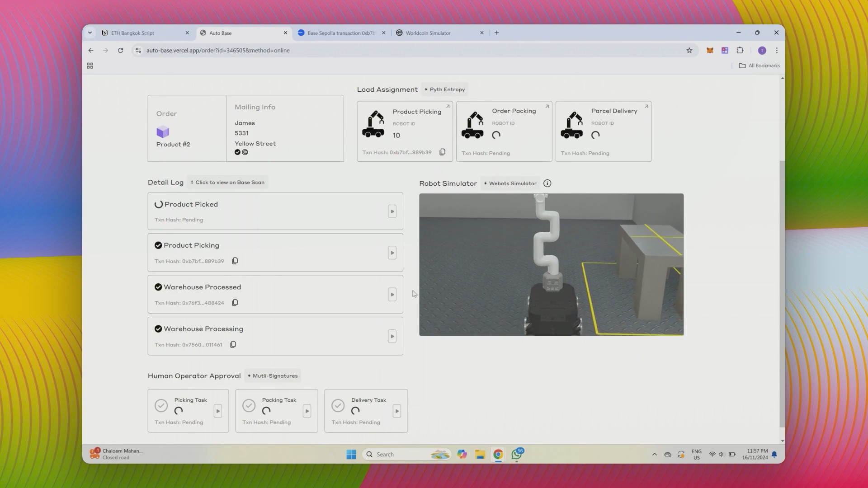This screenshot has height=488, width=868.
Task: Click the Mutli-Signatures badge
Action: pyautogui.click(x=273, y=375)
